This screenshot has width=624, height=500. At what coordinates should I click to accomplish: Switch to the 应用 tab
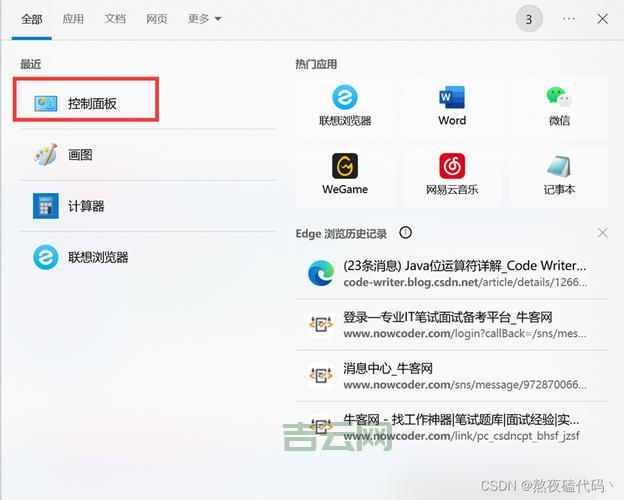point(73,19)
